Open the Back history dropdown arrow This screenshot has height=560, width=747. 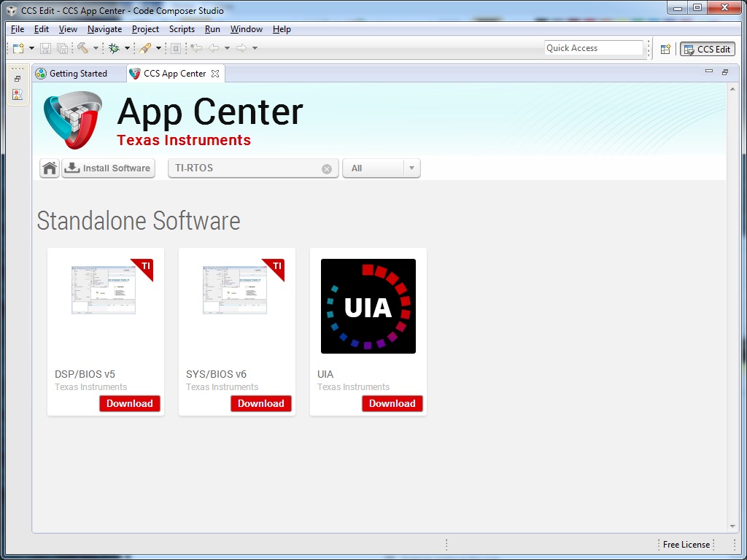coord(228,48)
